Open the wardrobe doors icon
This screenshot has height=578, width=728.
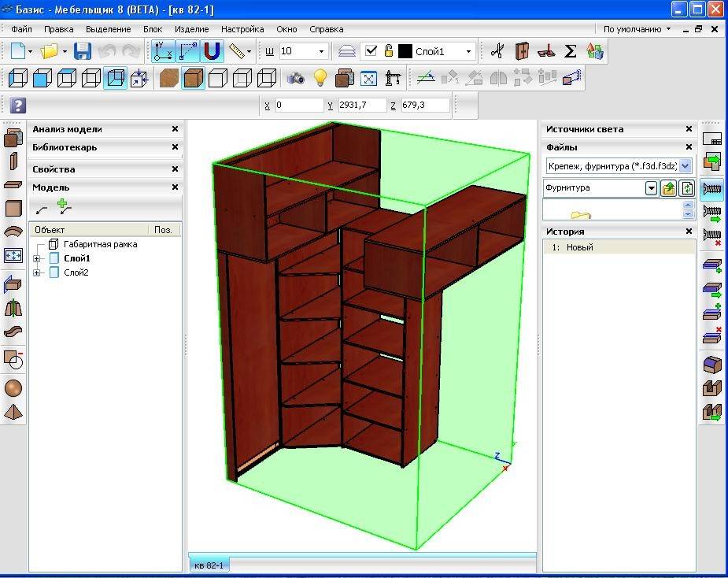[522, 51]
